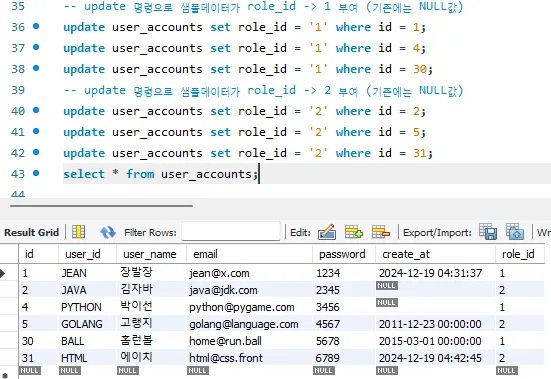
Task: Click line 37 execution marker dot
Action: [x=36, y=47]
